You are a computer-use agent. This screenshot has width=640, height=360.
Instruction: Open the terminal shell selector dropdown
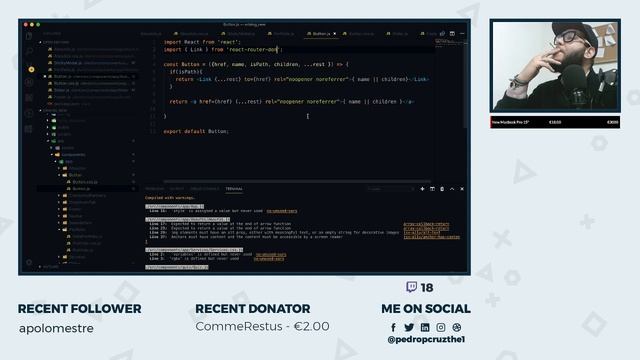pyautogui.click(x=391, y=189)
